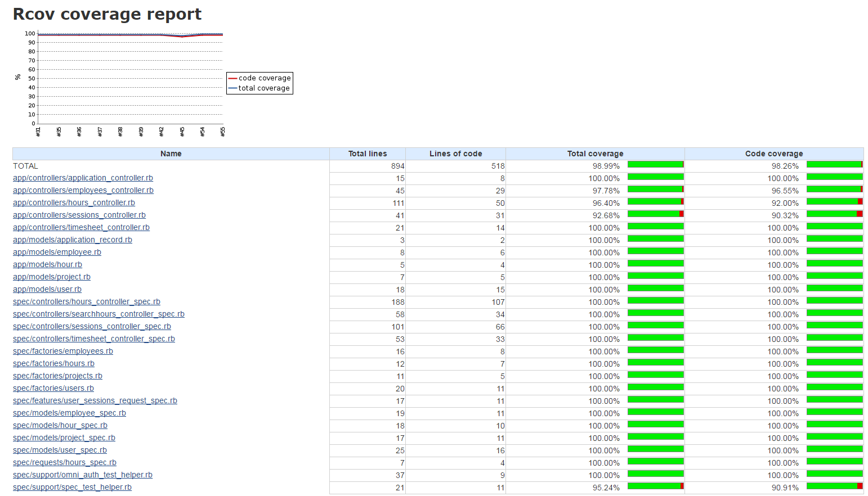Image resolution: width=868 pixels, height=496 pixels.
Task: Click the 92.68% total coverage value
Action: click(606, 215)
